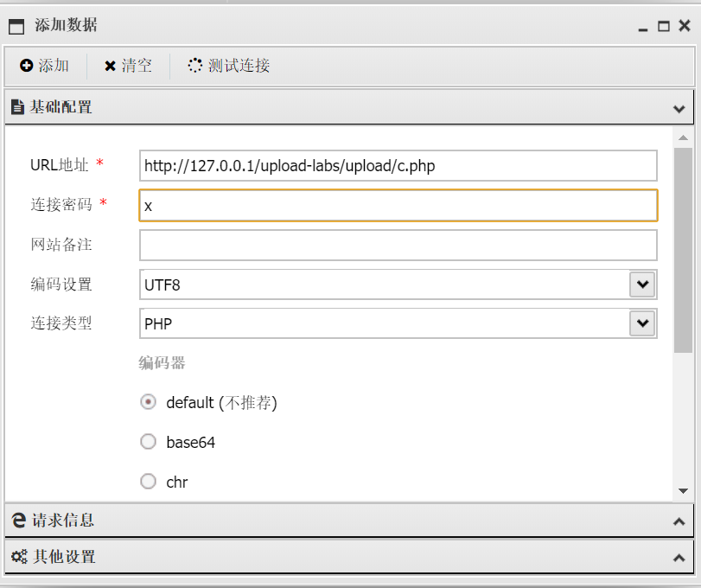Minimize the 添加数据 window
Image resolution: width=701 pixels, height=588 pixels.
click(x=643, y=29)
